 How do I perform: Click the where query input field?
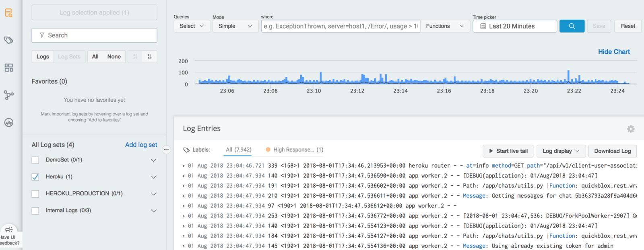pyautogui.click(x=341, y=26)
